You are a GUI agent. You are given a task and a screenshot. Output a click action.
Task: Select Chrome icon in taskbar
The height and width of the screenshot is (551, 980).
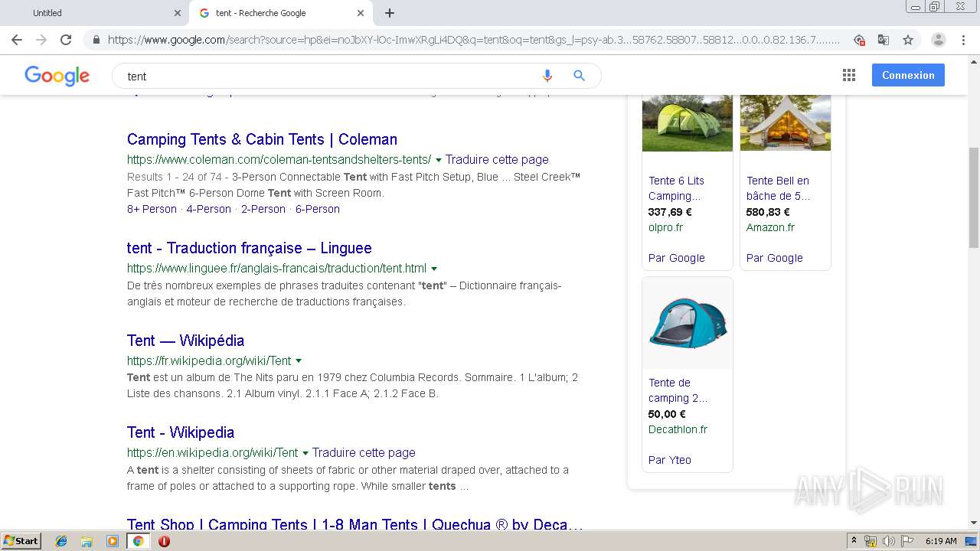coord(138,541)
